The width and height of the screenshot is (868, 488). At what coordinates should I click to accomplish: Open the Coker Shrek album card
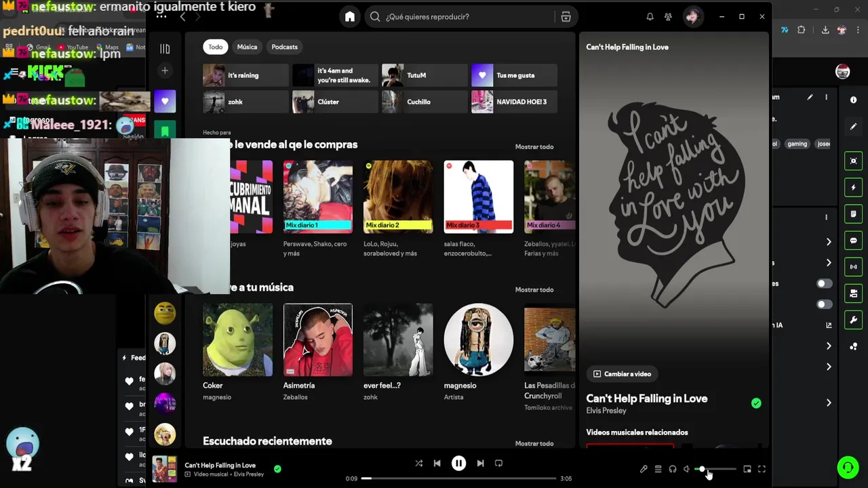pos(237,352)
